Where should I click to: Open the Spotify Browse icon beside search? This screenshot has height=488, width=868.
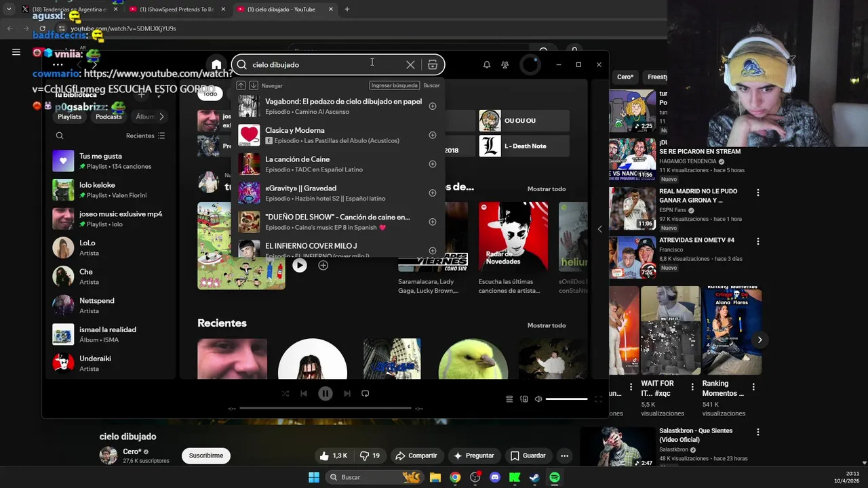point(433,64)
